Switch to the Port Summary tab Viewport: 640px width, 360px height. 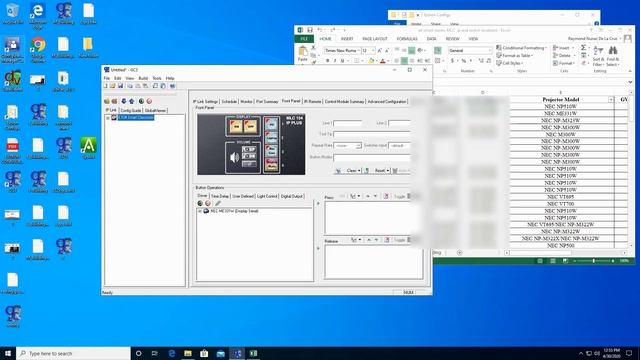coord(267,101)
